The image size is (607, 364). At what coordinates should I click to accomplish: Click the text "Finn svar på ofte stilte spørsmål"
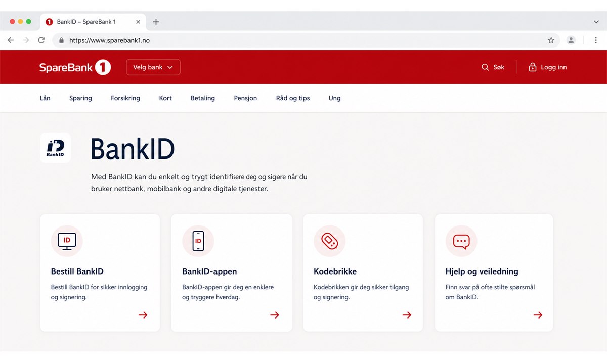pos(490,287)
